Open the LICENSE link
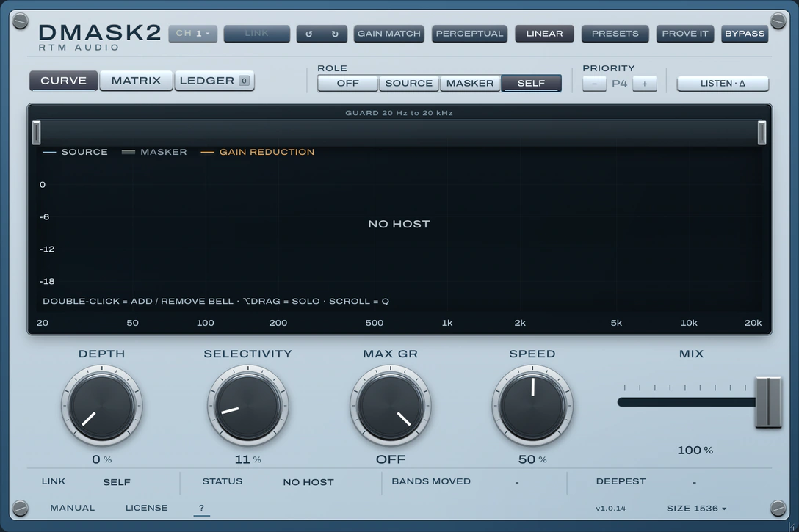799x532 pixels. (146, 508)
